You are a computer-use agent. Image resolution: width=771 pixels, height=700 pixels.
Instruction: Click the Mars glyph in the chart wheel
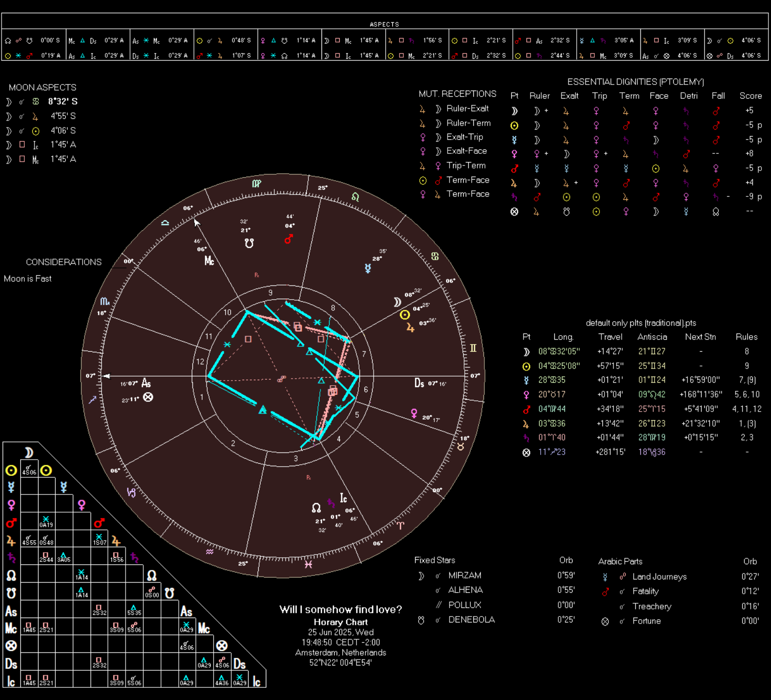[289, 239]
